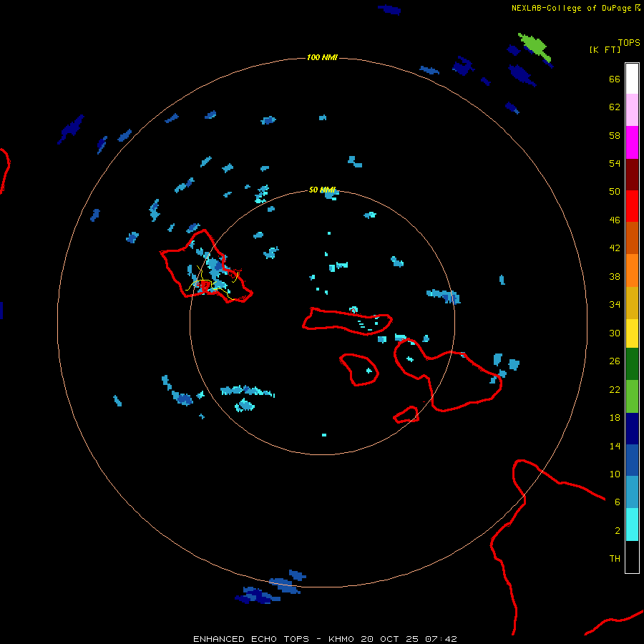
Task: Click the legend value 46
Action: tap(615, 220)
